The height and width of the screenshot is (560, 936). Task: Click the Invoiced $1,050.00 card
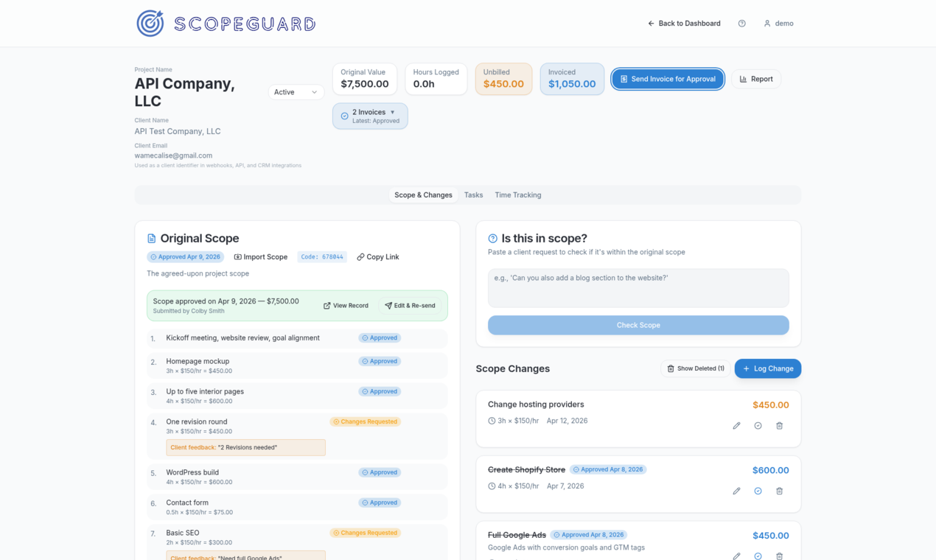click(x=572, y=79)
